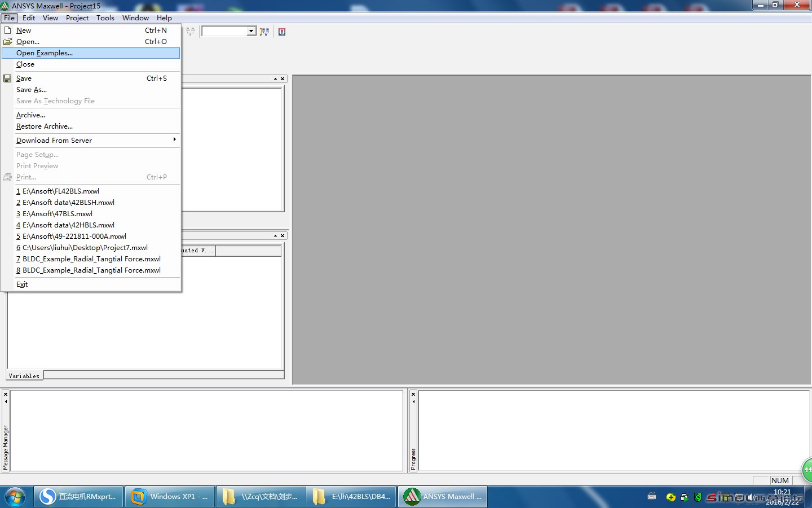Open the Edit menu
This screenshot has width=812, height=508.
(29, 18)
